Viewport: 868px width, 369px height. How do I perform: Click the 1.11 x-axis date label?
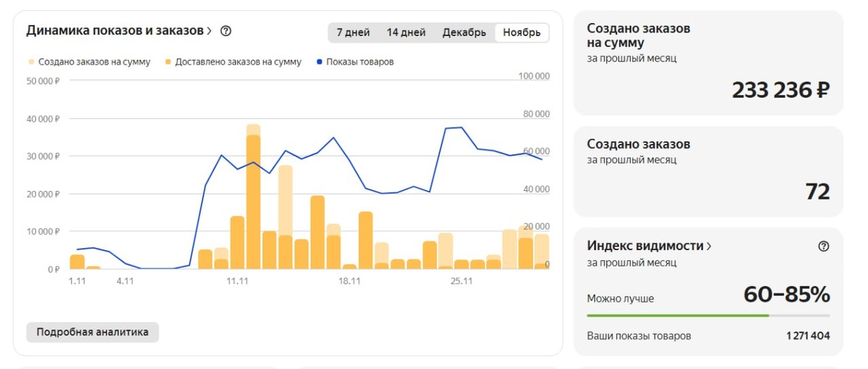pos(77,281)
